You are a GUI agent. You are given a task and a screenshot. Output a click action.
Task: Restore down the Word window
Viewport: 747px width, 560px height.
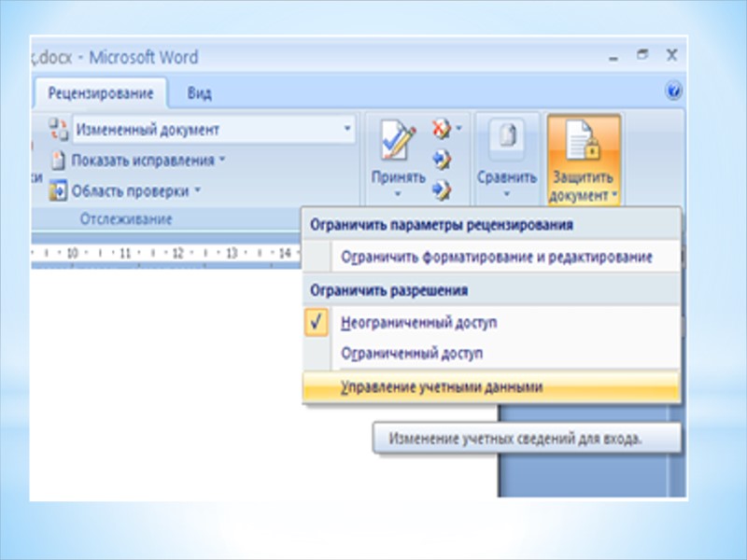click(x=642, y=55)
